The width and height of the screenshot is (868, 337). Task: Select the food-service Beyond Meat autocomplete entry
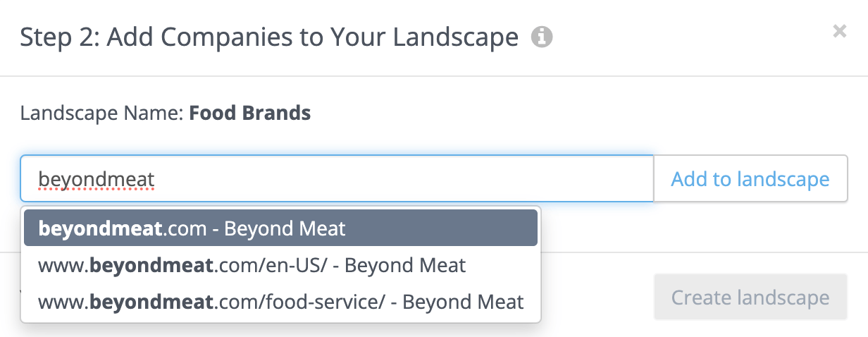280,302
